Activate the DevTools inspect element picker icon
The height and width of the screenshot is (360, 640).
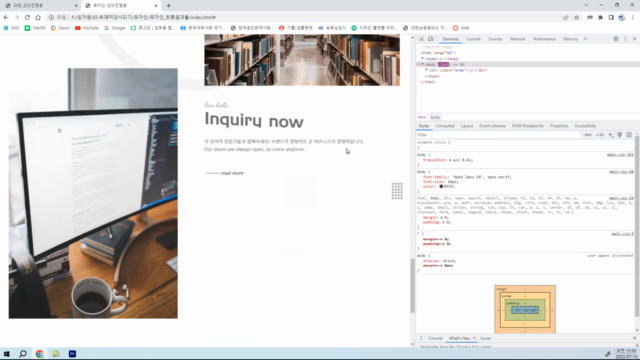click(421, 39)
